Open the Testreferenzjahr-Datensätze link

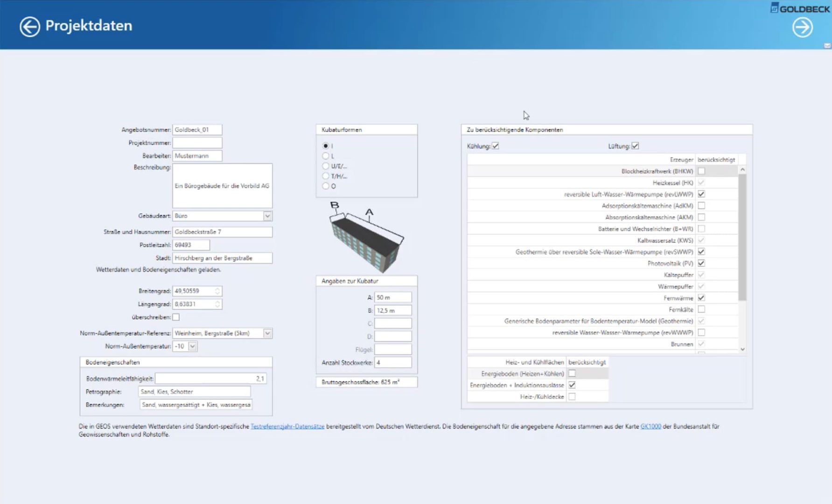point(287,427)
